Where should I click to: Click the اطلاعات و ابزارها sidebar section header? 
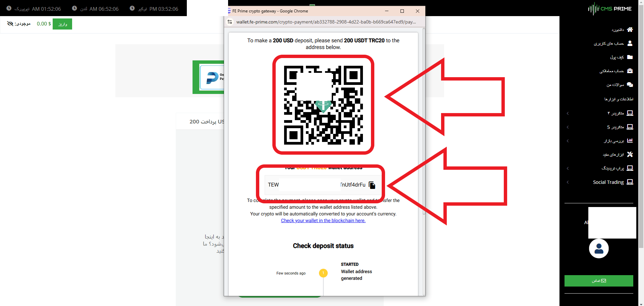click(619, 99)
